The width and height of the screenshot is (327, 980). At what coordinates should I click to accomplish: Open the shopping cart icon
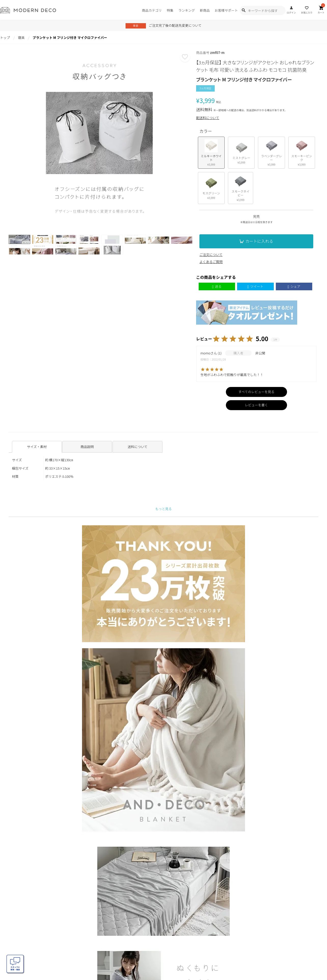[321, 8]
